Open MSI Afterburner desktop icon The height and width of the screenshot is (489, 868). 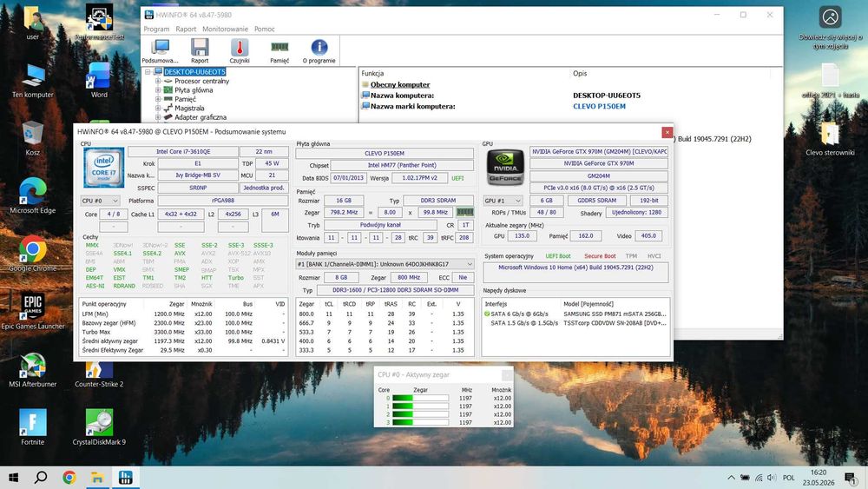tap(33, 370)
